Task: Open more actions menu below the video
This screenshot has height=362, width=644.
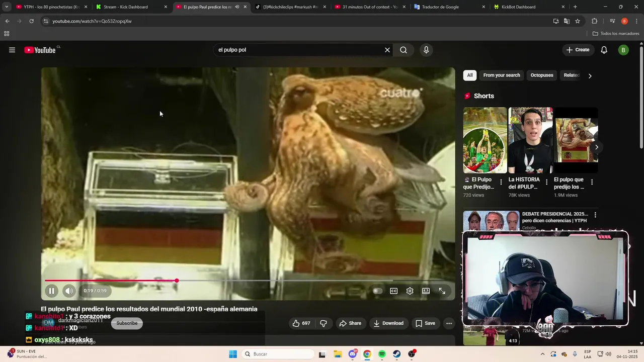Action: (449, 323)
